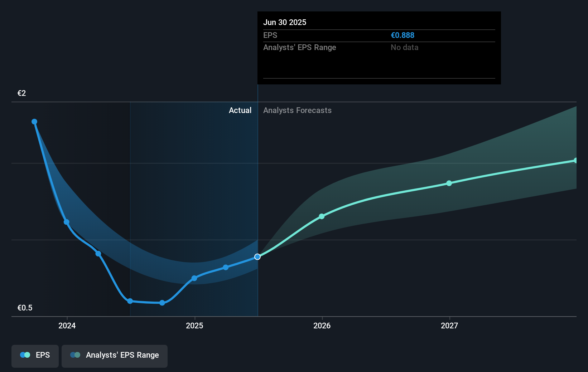Click the 2026 x-axis label
This screenshot has height=372, width=588.
coord(322,326)
